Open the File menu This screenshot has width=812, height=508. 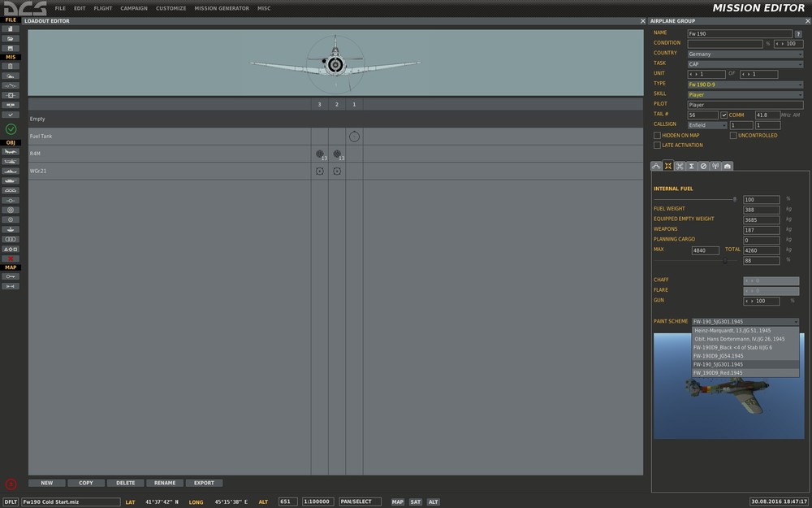(x=60, y=8)
